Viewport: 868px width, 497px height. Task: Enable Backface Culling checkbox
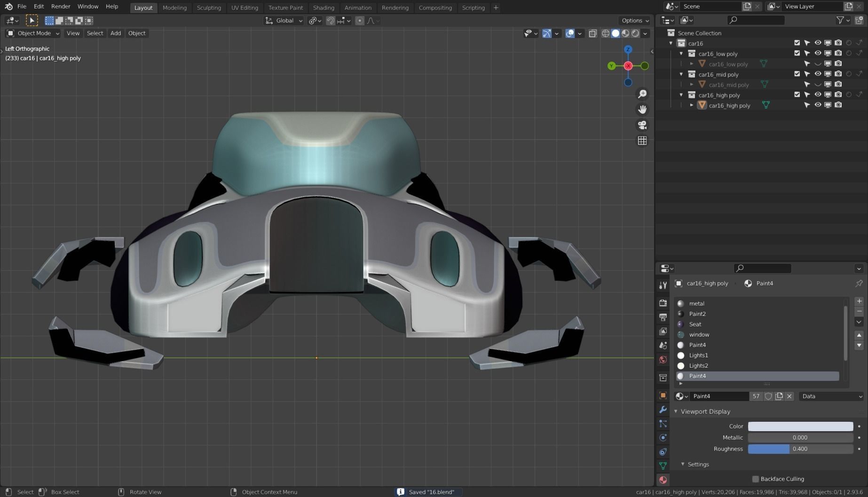[756, 479]
